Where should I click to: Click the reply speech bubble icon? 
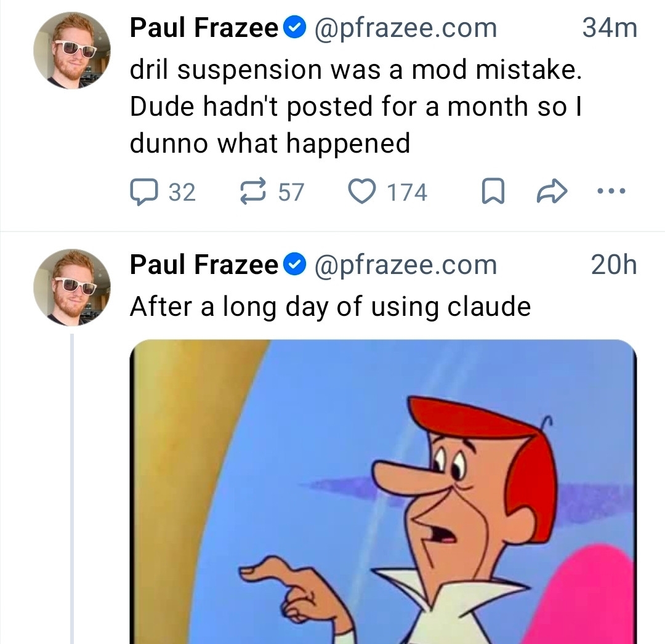(x=145, y=193)
